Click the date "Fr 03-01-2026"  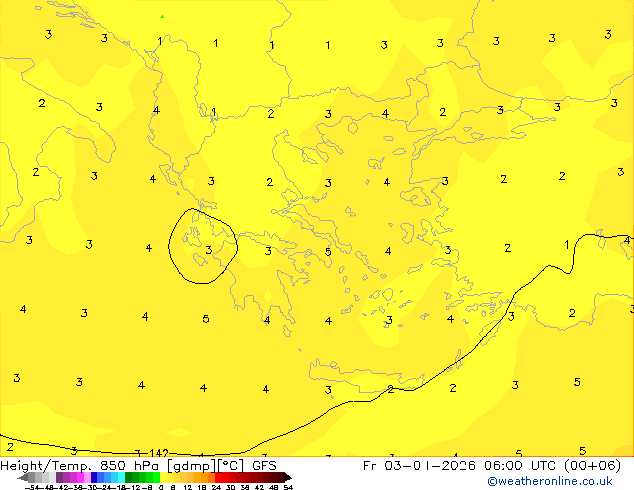419,466
